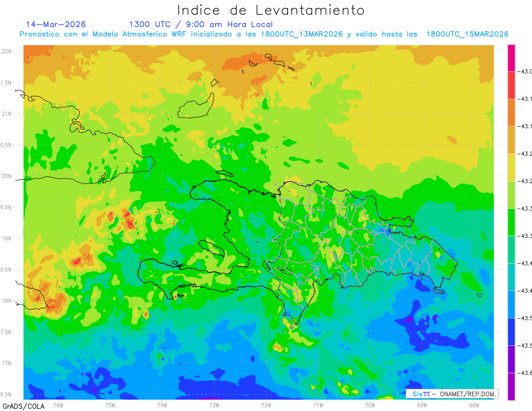Select the sky blue legend swatch

tap(511, 304)
